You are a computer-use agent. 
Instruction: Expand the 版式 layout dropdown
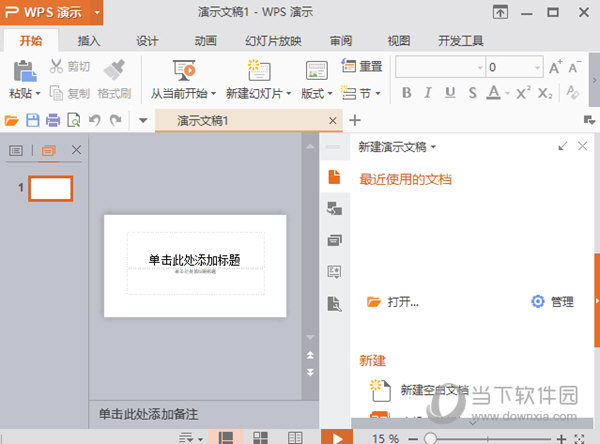click(330, 93)
